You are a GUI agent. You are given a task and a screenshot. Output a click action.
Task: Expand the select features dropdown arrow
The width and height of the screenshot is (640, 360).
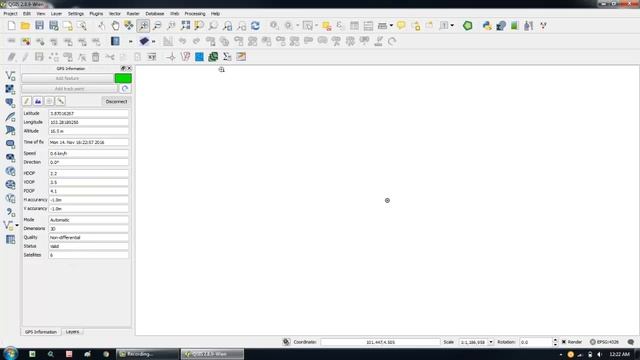(x=316, y=26)
